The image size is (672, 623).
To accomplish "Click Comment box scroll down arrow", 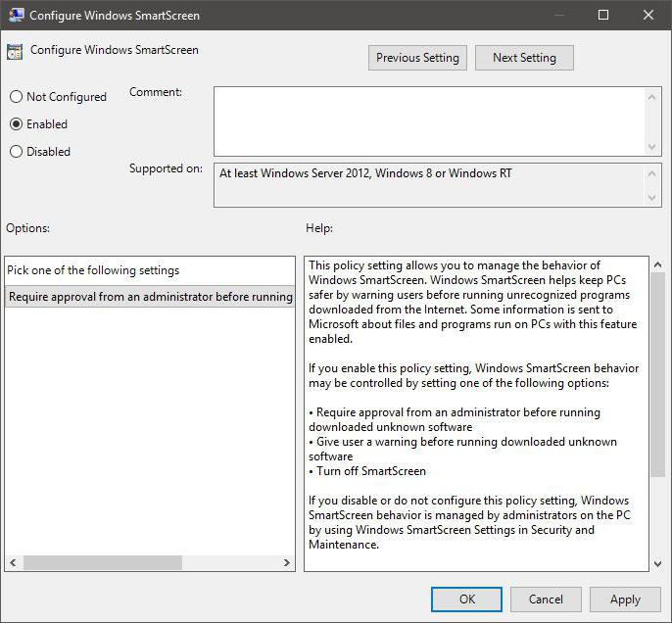I will 651,147.
